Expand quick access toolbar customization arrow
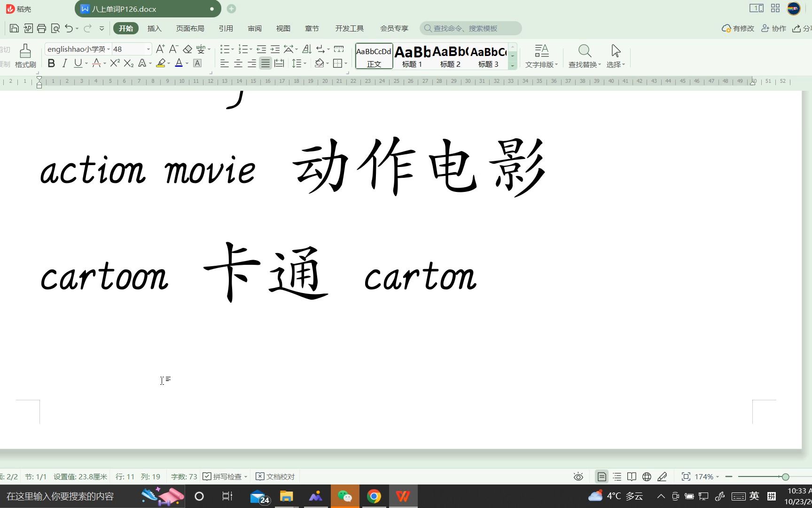This screenshot has height=508, width=812. click(101, 29)
